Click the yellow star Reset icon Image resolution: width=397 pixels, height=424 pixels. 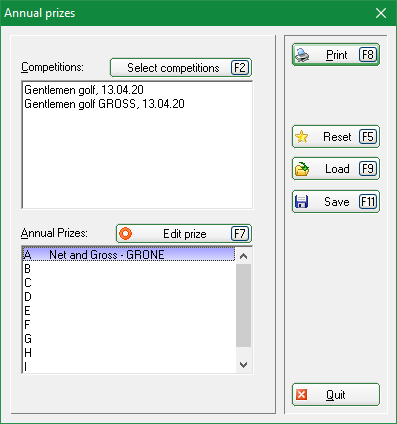302,137
